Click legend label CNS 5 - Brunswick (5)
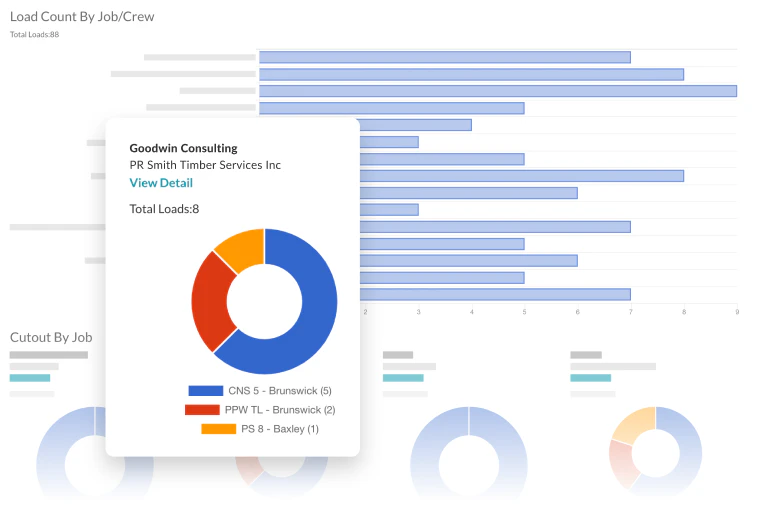This screenshot has width=758, height=511. click(x=280, y=391)
